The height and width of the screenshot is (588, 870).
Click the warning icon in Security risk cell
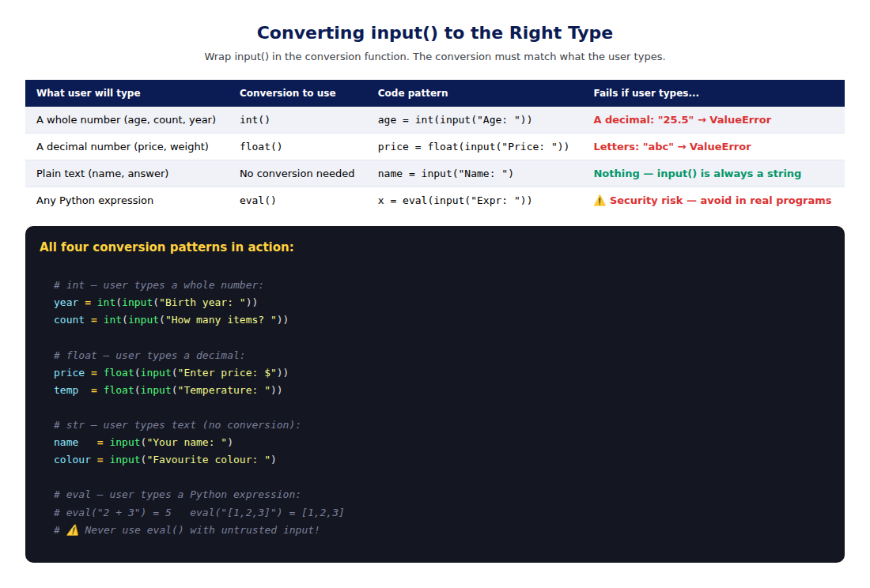(x=600, y=201)
